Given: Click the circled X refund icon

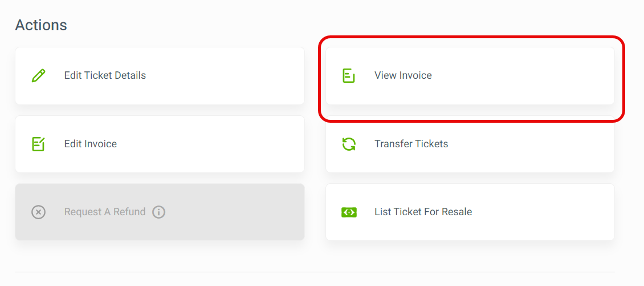Looking at the screenshot, I should click(x=39, y=212).
